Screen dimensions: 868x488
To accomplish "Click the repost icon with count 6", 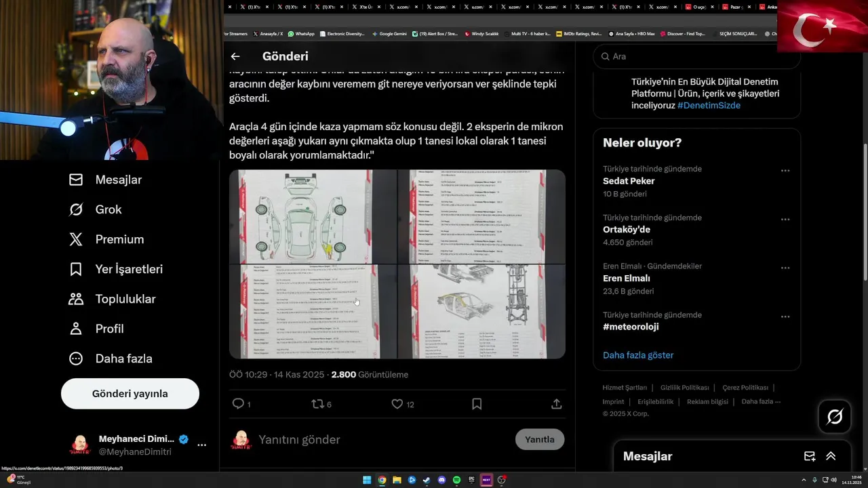I will point(321,404).
